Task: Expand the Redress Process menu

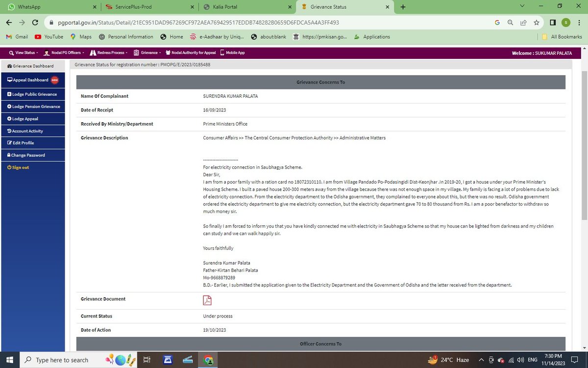Action: (x=108, y=53)
